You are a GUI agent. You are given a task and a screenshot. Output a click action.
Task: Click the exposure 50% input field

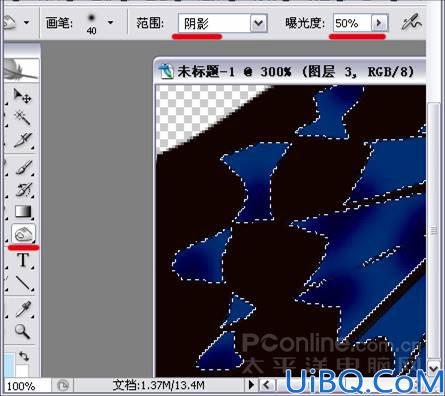tap(352, 23)
